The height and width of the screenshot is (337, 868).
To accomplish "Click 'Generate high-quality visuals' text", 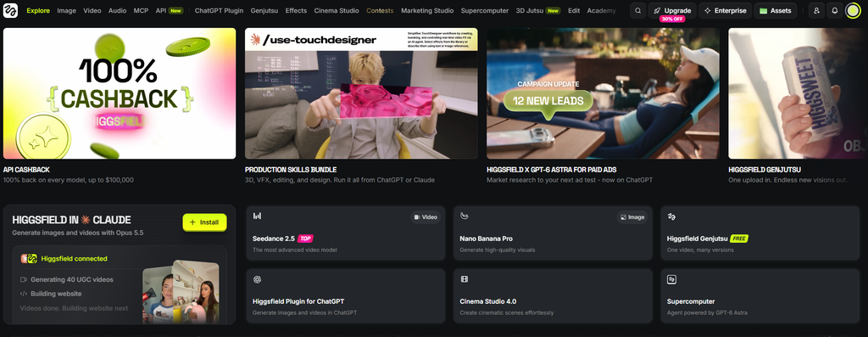I will 497,250.
